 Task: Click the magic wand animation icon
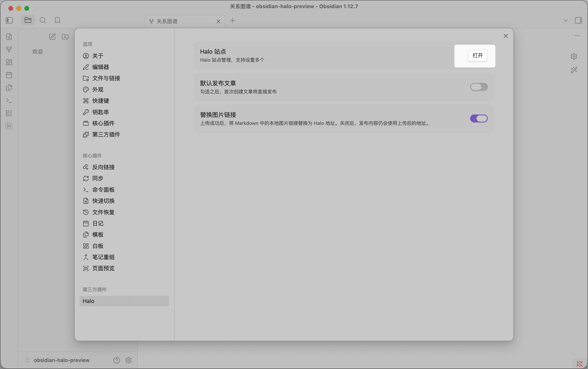coord(574,70)
